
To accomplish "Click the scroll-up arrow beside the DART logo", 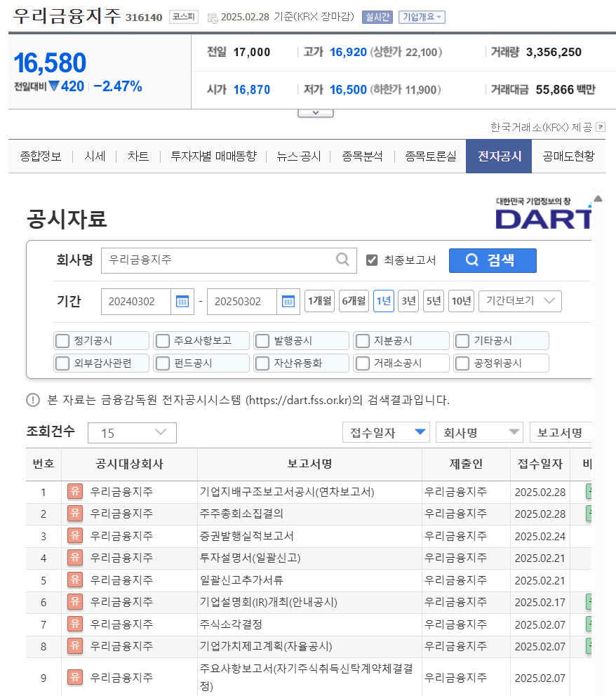I will (598, 199).
